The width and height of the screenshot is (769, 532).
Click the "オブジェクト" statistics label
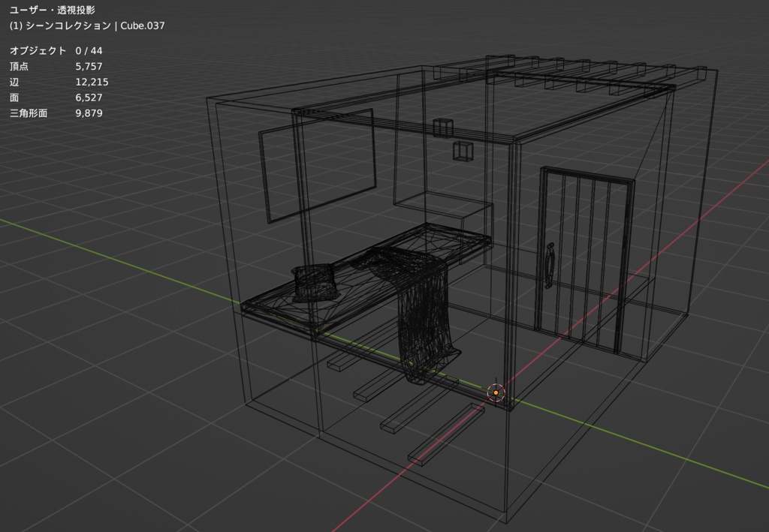click(38, 50)
